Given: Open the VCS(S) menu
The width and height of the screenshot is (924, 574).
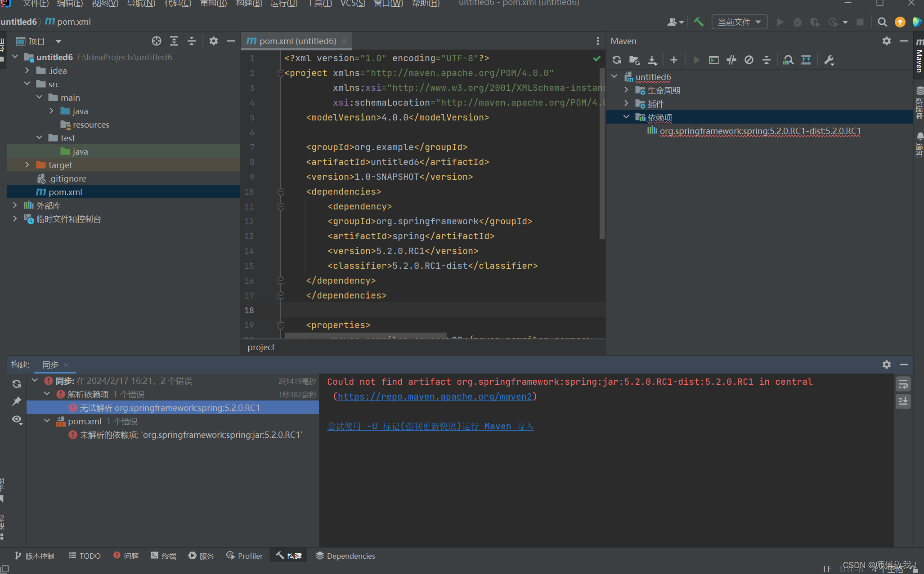Looking at the screenshot, I should coord(353,4).
